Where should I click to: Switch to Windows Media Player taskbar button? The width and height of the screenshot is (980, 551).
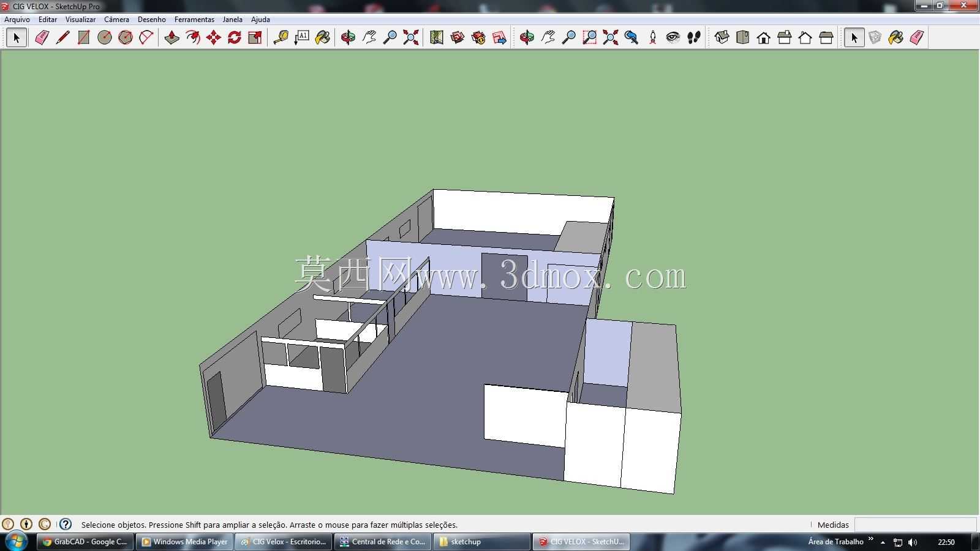[184, 542]
